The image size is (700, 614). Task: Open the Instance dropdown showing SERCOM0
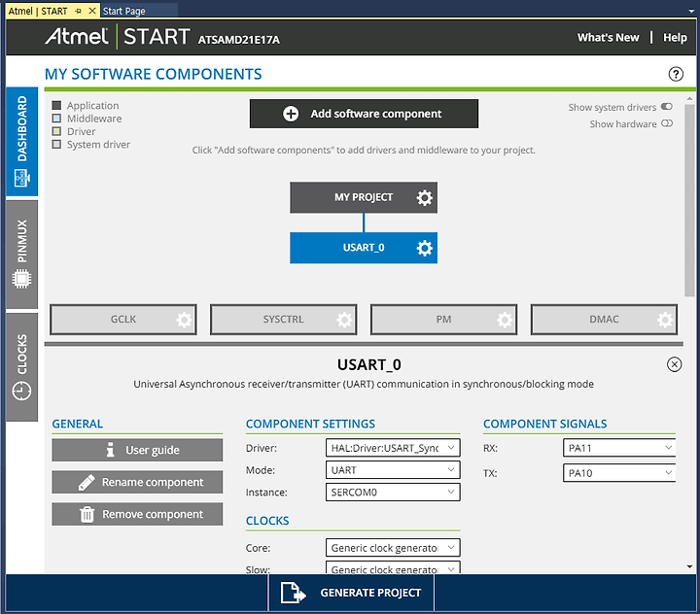[393, 493]
